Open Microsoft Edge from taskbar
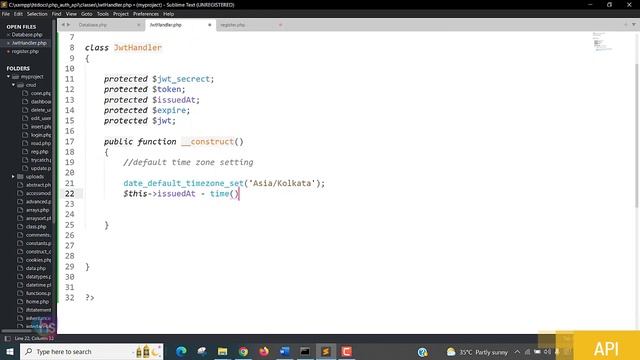Viewport: 640px width, 360px height. tap(181, 351)
